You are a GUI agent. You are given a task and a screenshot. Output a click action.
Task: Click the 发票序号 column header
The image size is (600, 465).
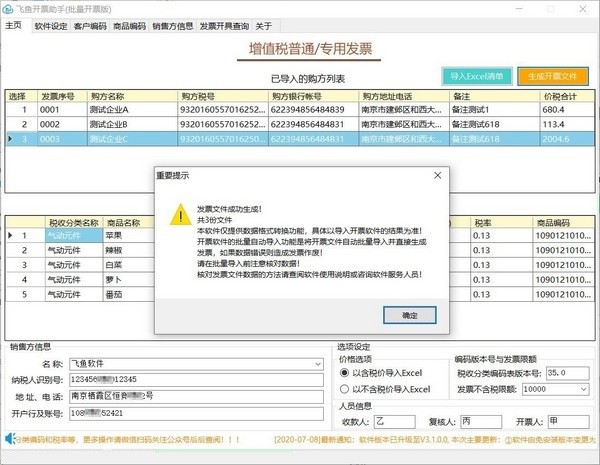tap(62, 96)
